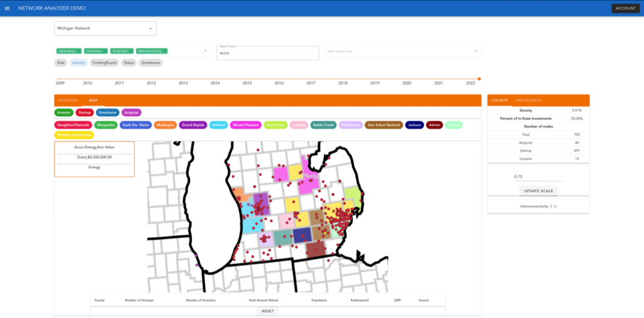Remove the Manufacturing filter chip
Viewport: 644px width, 318px height.
point(165,50)
